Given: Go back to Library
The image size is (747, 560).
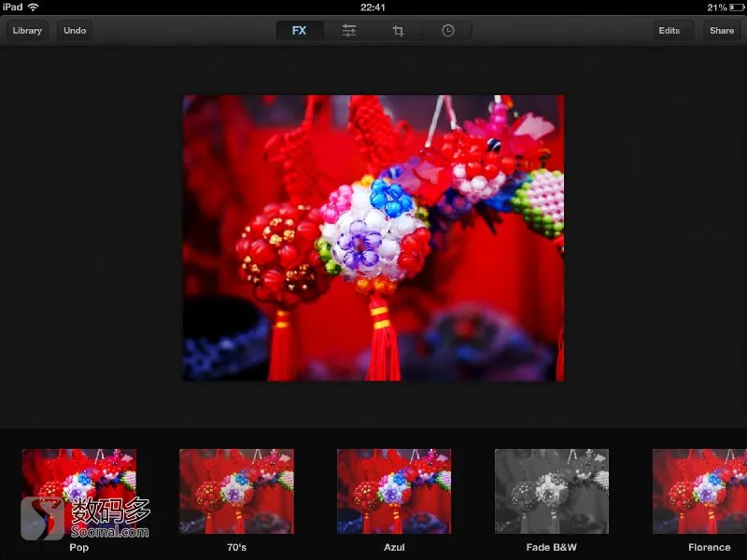Looking at the screenshot, I should [27, 31].
